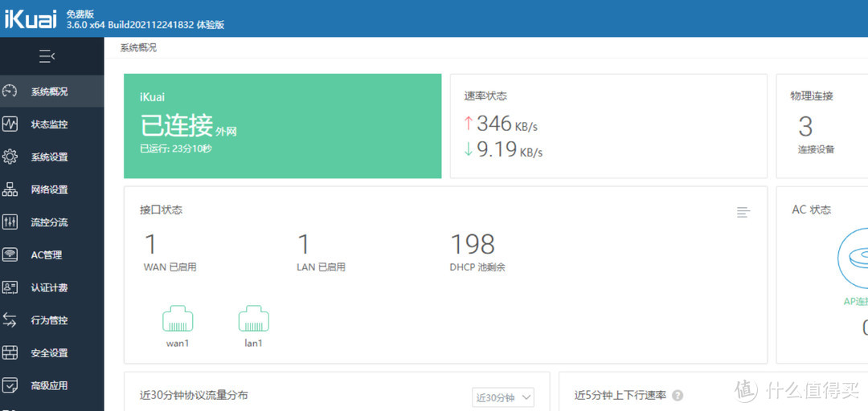Viewport: 868px width, 411px height.
Task: Click the 流控分流 sliders icon
Action: pyautogui.click(x=10, y=222)
